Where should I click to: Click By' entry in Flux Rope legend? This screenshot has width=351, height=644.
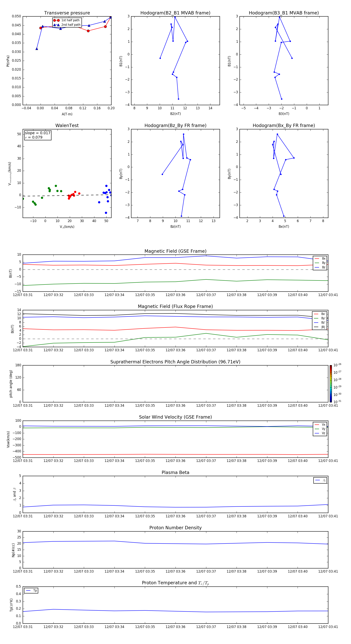(x=320, y=318)
